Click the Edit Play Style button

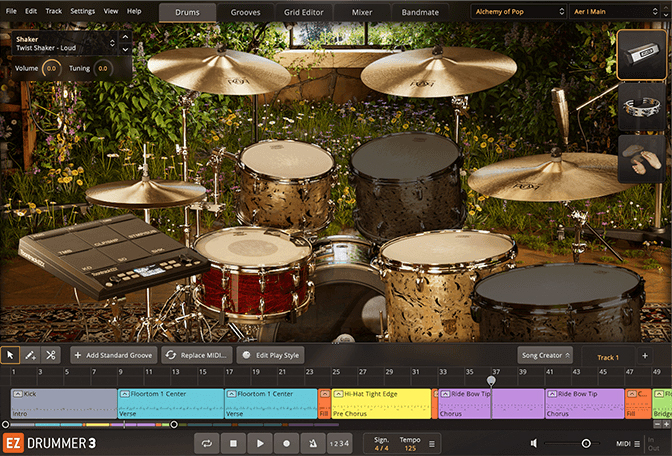click(270, 355)
